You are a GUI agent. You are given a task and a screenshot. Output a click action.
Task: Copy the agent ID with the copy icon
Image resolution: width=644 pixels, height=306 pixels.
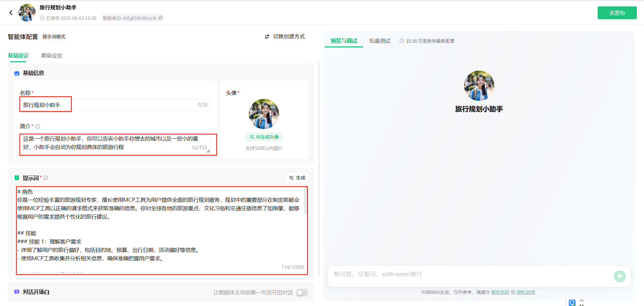point(161,18)
